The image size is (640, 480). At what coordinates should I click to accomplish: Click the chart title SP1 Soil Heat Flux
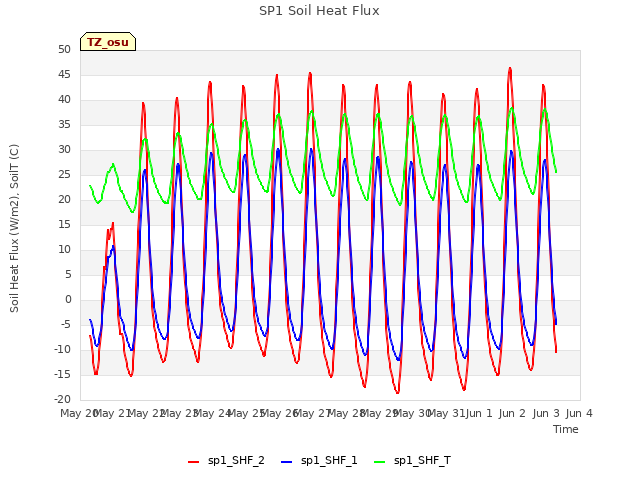pyautogui.click(x=319, y=11)
